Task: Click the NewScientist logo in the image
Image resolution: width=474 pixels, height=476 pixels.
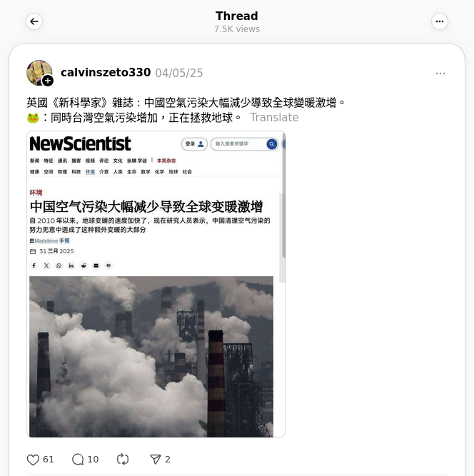Action: (80, 143)
